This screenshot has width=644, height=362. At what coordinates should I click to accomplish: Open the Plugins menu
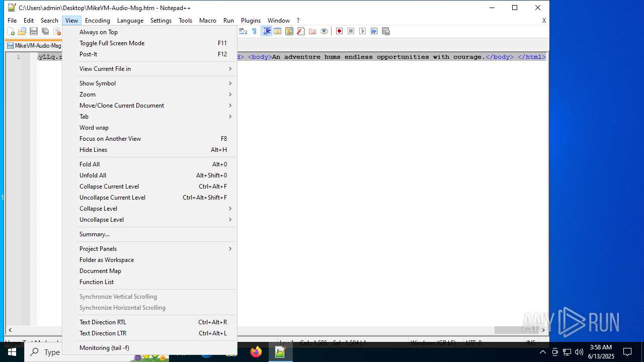[251, 21]
